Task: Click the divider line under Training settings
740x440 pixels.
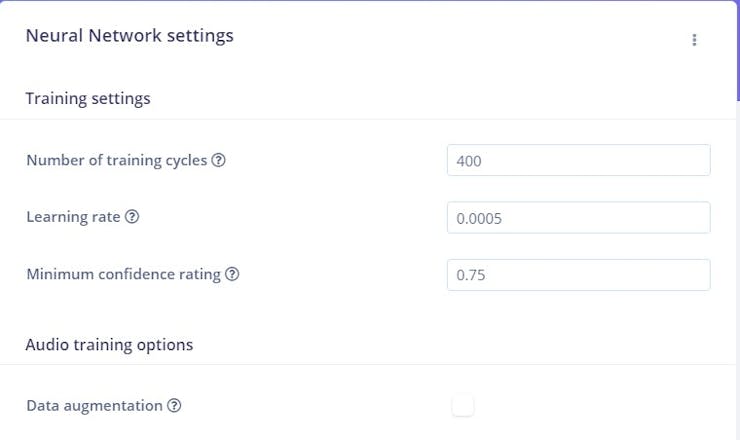Action: pos(368,120)
